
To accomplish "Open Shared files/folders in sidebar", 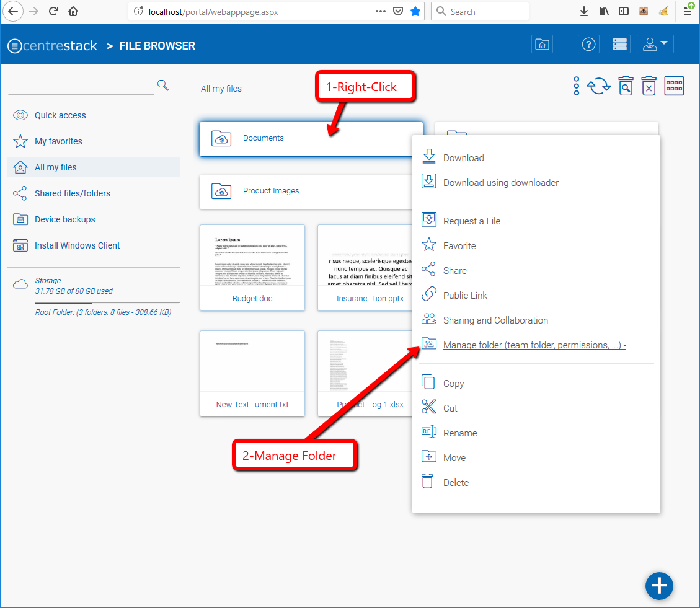I will [72, 193].
